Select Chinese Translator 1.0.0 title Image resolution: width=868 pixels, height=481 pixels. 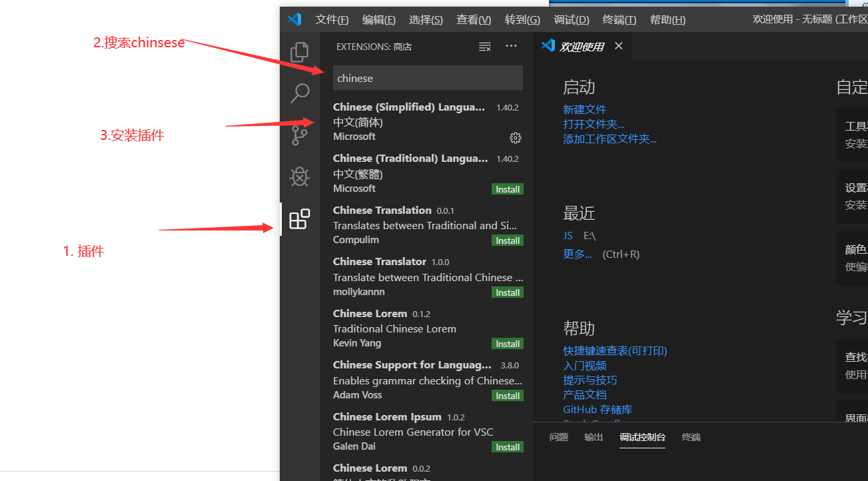(x=380, y=261)
